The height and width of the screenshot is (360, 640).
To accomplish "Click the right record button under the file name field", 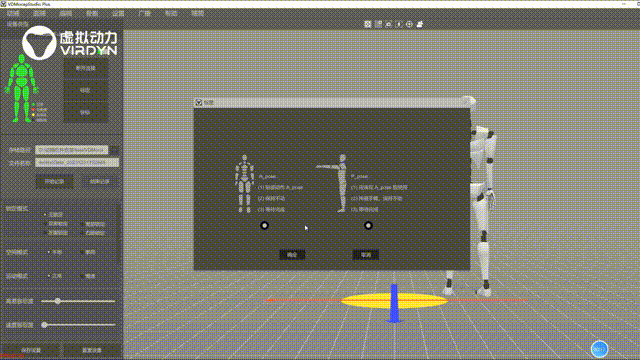I will [x=99, y=182].
